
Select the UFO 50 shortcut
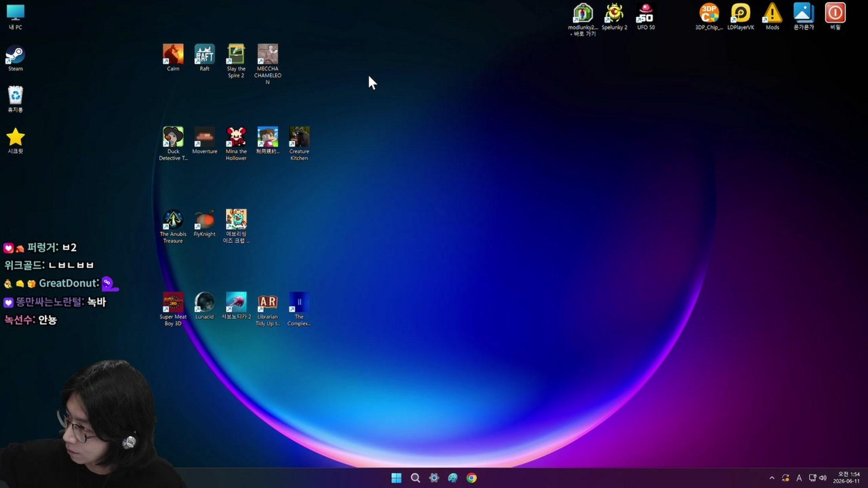pos(646,17)
